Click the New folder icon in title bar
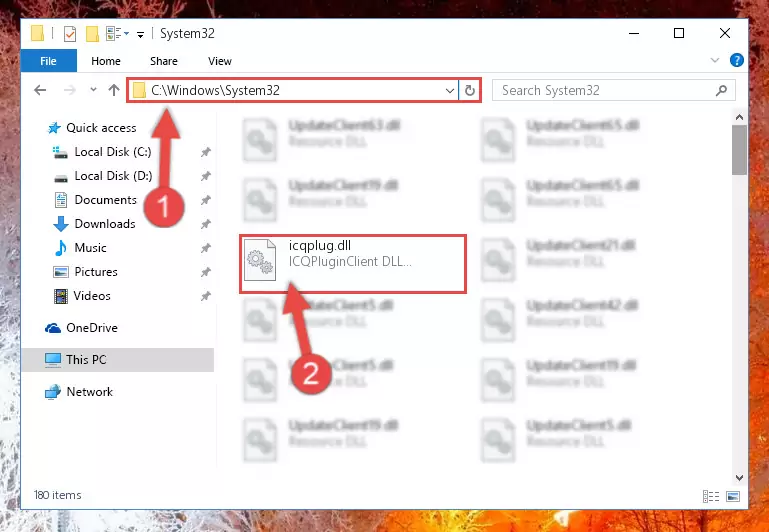Screen dimensions: 769x532 click(x=92, y=33)
